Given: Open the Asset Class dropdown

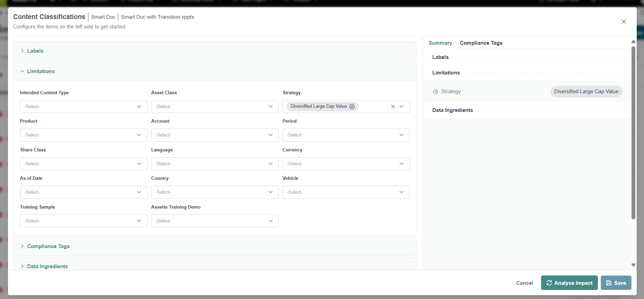Looking at the screenshot, I should 215,106.
